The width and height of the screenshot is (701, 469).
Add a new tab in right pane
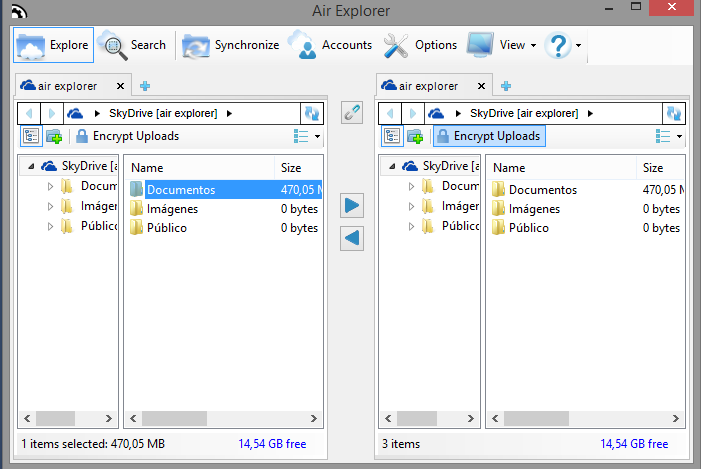pyautogui.click(x=506, y=86)
